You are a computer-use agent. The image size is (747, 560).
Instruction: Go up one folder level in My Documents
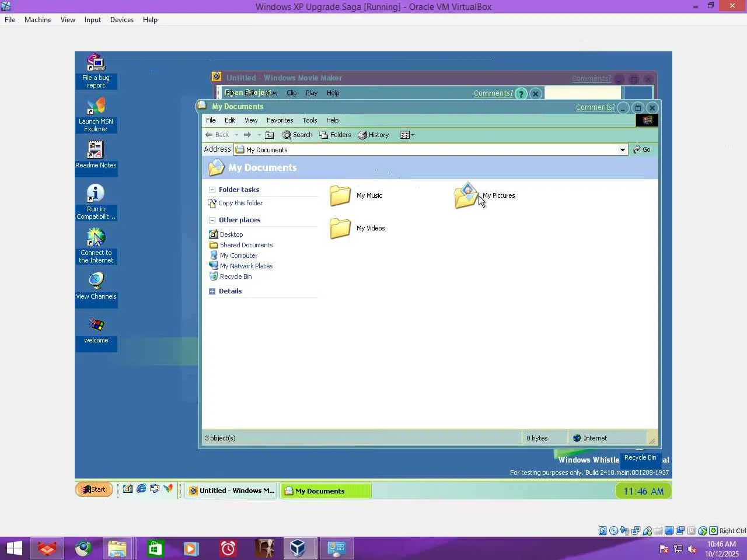click(x=269, y=135)
